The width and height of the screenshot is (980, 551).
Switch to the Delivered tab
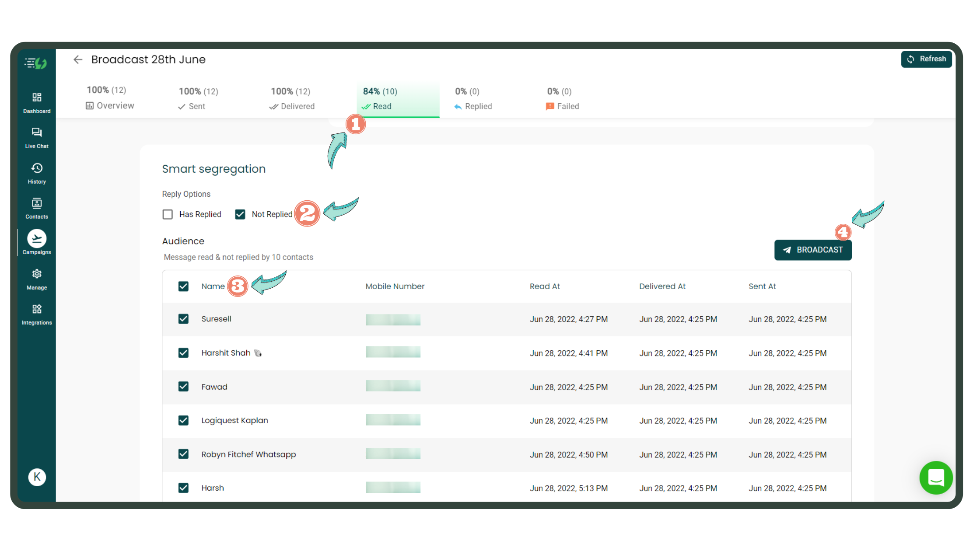292,99
